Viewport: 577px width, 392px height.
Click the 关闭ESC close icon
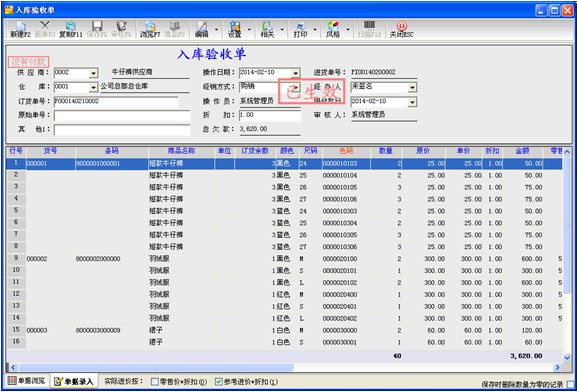pyautogui.click(x=401, y=29)
